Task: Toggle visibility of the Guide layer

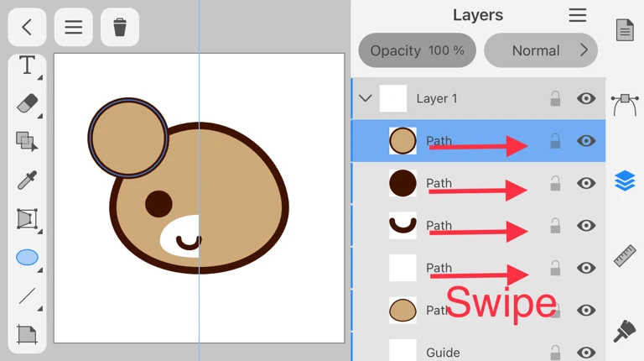Action: tap(586, 353)
